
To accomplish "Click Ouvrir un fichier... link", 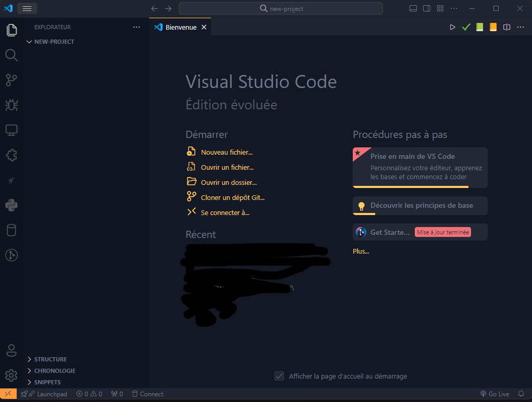I will coord(227,168).
